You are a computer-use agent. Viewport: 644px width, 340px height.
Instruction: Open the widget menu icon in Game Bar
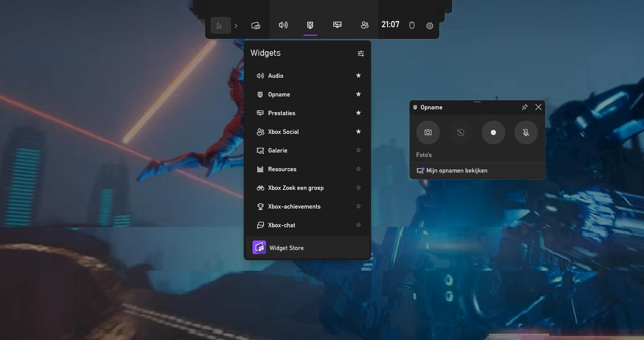256,25
